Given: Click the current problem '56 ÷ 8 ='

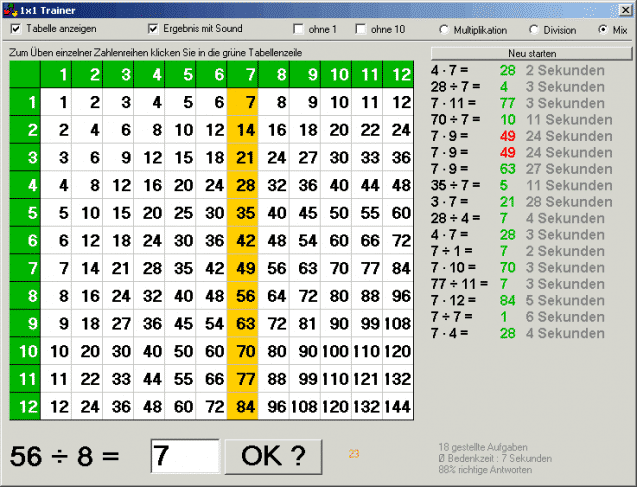Looking at the screenshot, I should [x=65, y=456].
